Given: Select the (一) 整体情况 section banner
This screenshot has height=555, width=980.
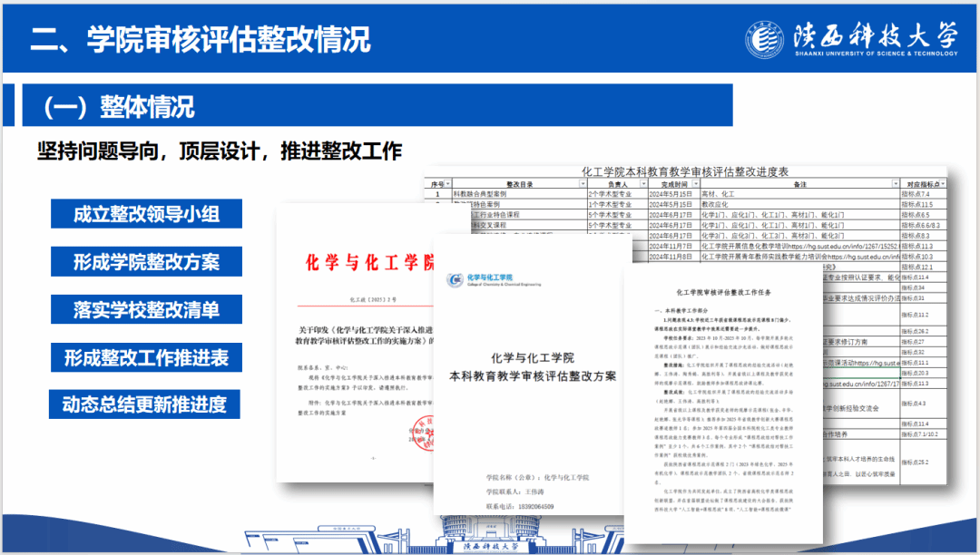Looking at the screenshot, I should click(121, 106).
